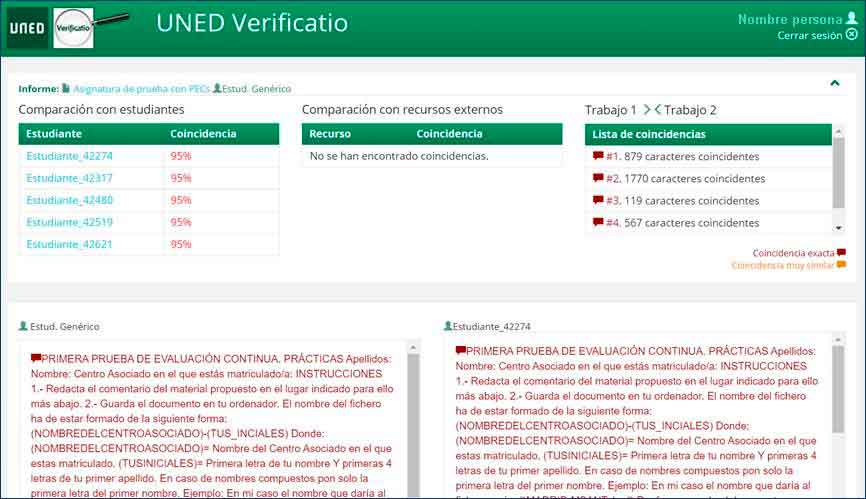
Task: Click the user profile icon
Action: [x=852, y=19]
